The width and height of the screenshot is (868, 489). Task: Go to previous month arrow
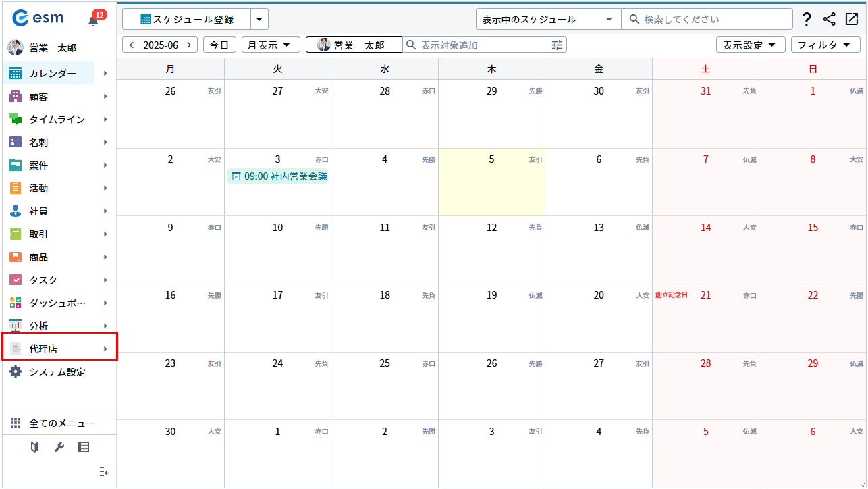click(132, 45)
